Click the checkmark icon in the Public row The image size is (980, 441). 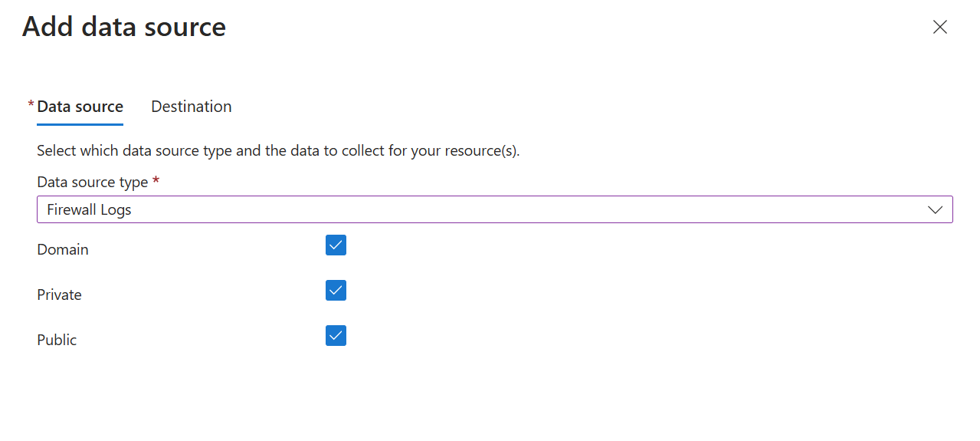click(336, 336)
